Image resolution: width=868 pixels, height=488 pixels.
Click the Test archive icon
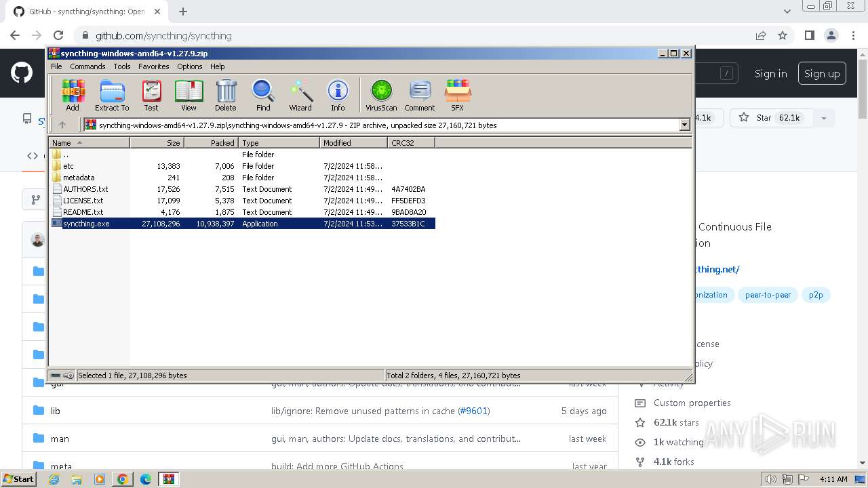151,95
